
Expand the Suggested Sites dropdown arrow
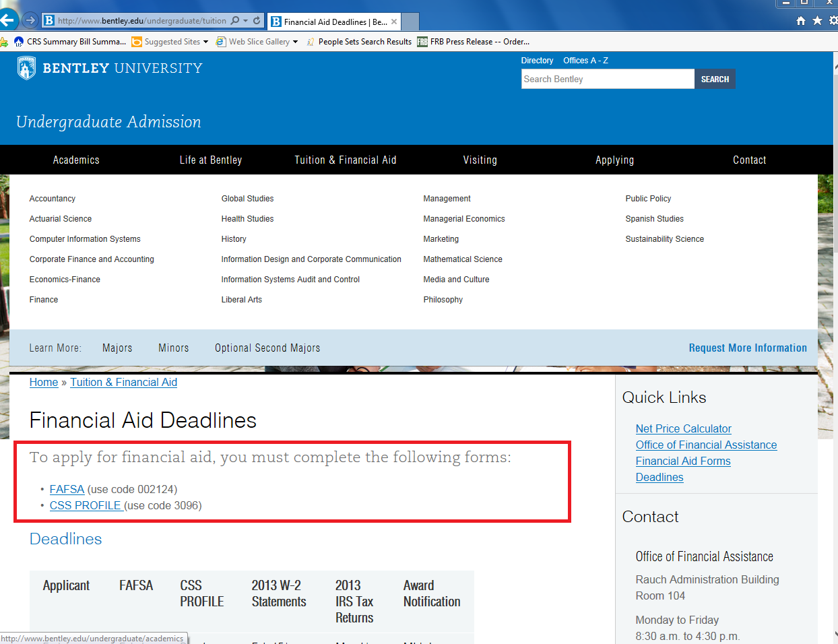[205, 42]
